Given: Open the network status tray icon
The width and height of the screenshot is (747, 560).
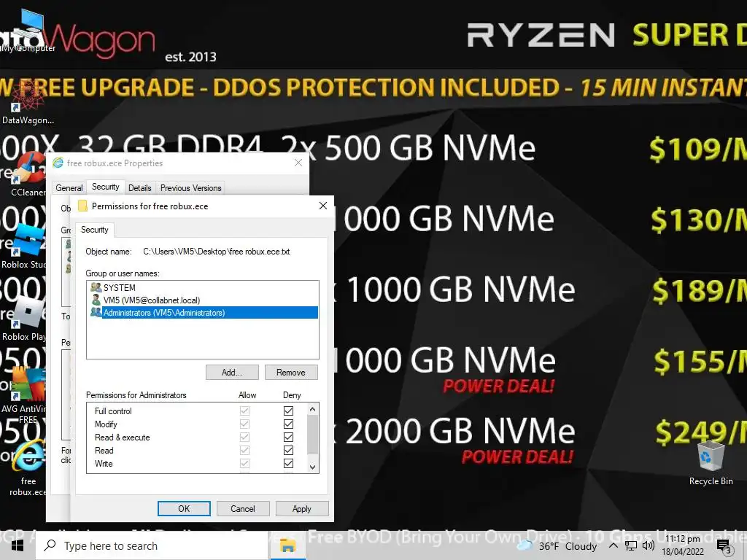Looking at the screenshot, I should click(631, 545).
